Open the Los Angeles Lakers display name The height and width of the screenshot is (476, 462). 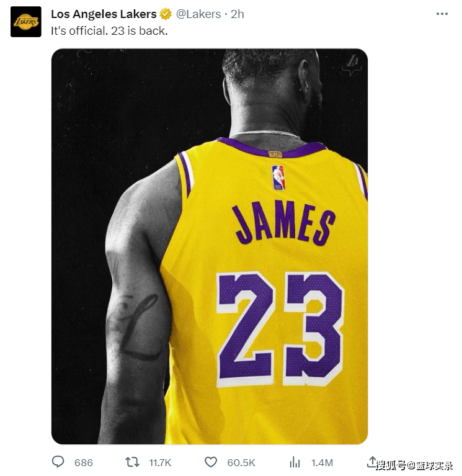(x=104, y=14)
